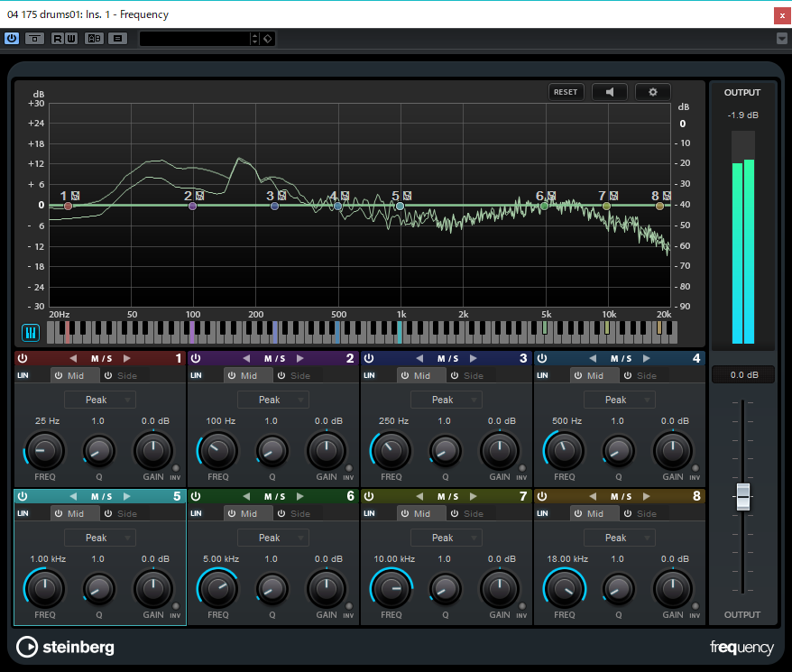
Task: Step band 1 processing mode left arrow
Action: pos(73,358)
